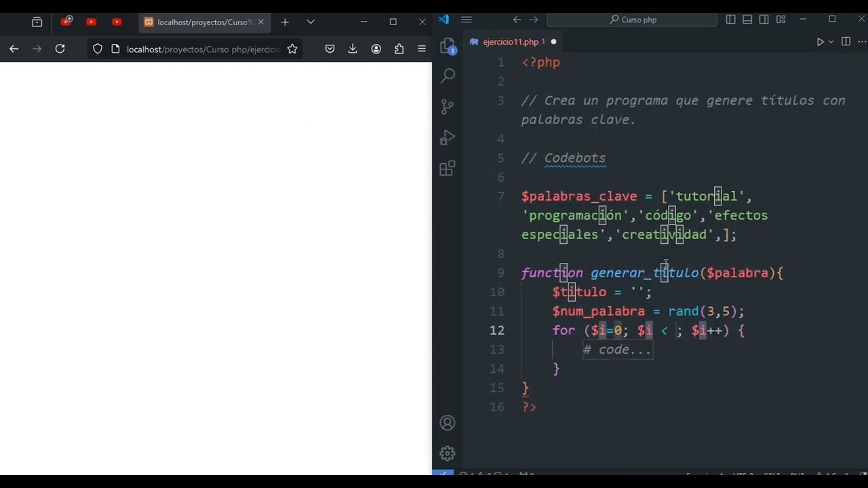Switch to first pinned YouTube tab
Screen dimensions: 868x488
(x=66, y=22)
